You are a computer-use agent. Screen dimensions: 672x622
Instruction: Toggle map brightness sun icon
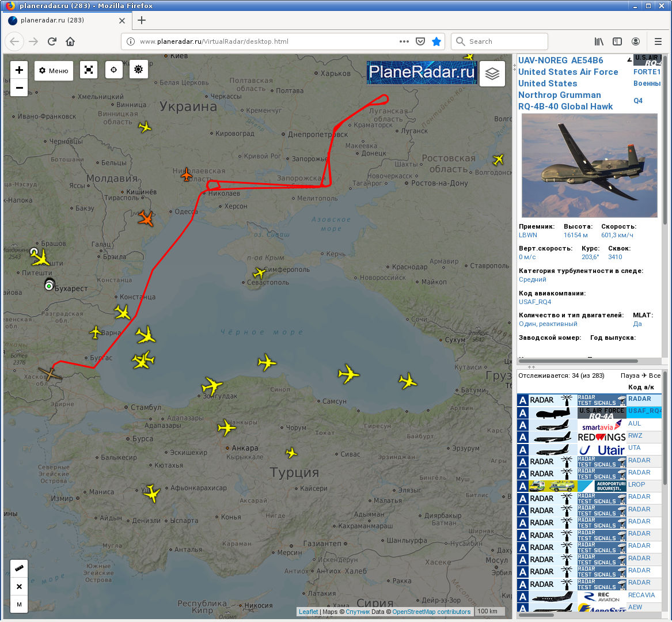tap(138, 70)
